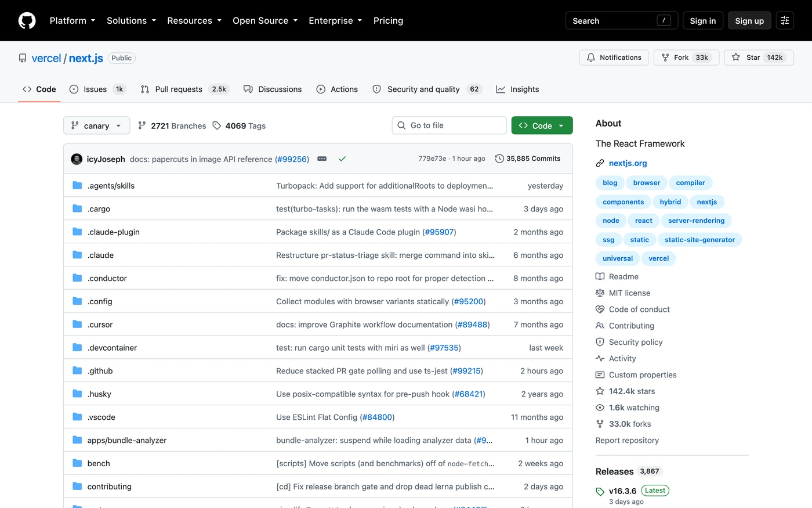Star the next.js repository
This screenshot has width=812, height=508.
(759, 57)
